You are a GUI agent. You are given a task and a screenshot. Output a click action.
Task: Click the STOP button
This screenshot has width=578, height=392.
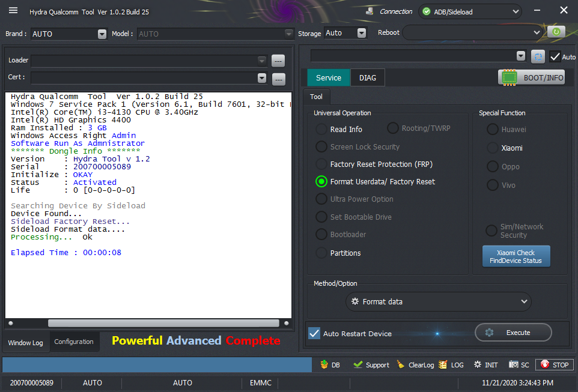point(555,365)
